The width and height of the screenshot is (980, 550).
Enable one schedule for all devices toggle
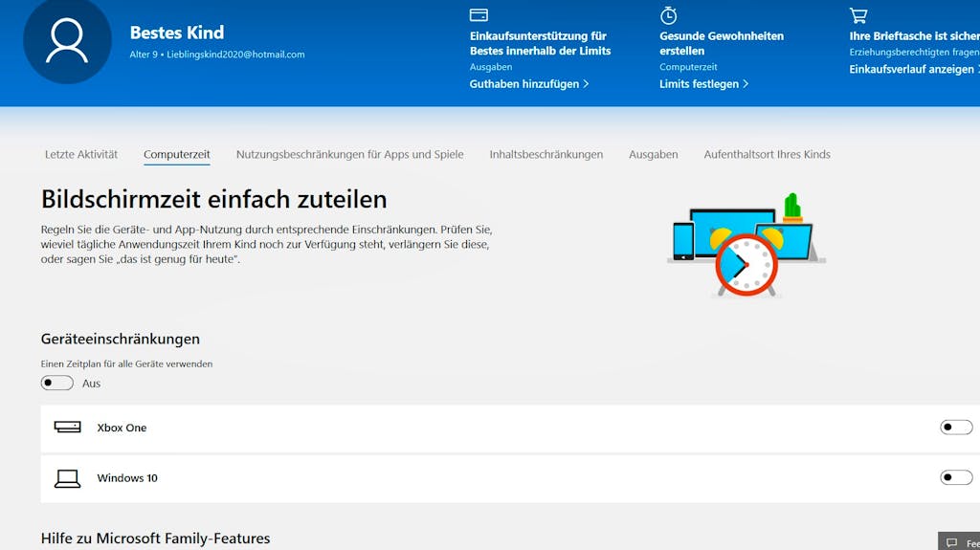(56, 383)
